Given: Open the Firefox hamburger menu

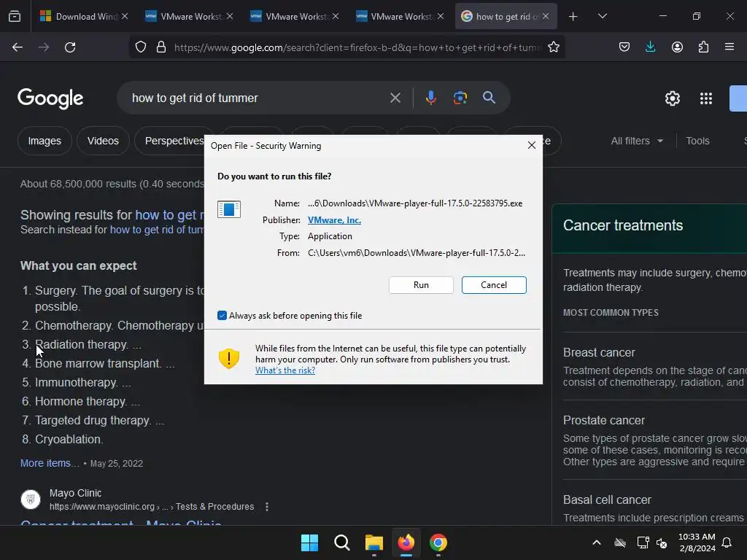Looking at the screenshot, I should 729,47.
